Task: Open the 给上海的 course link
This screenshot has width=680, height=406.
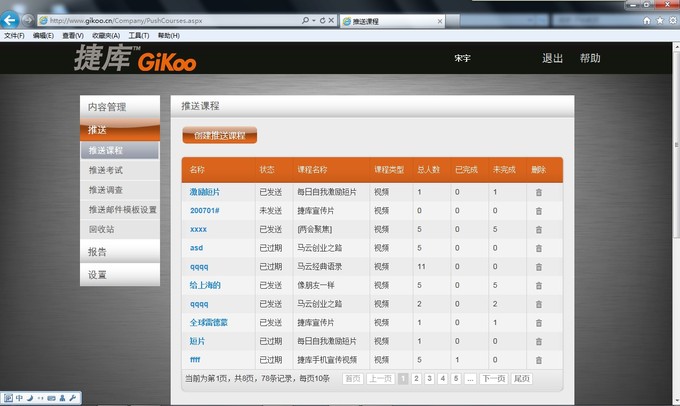Action: point(205,285)
